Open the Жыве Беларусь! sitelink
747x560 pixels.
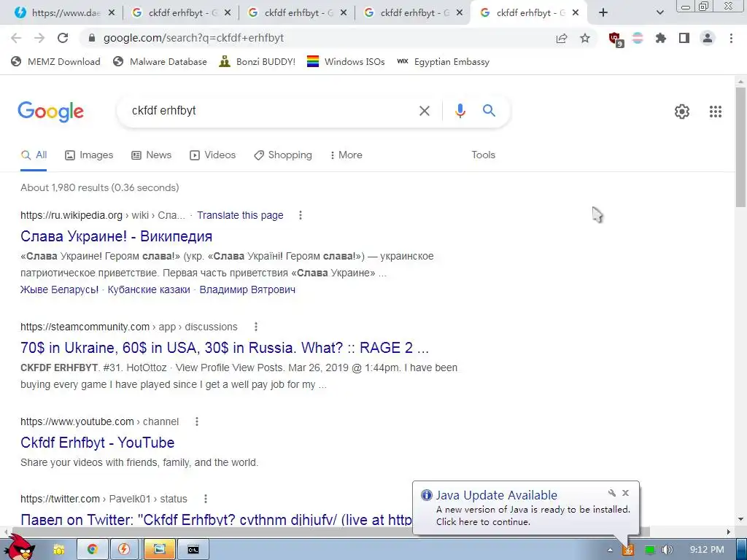point(60,289)
